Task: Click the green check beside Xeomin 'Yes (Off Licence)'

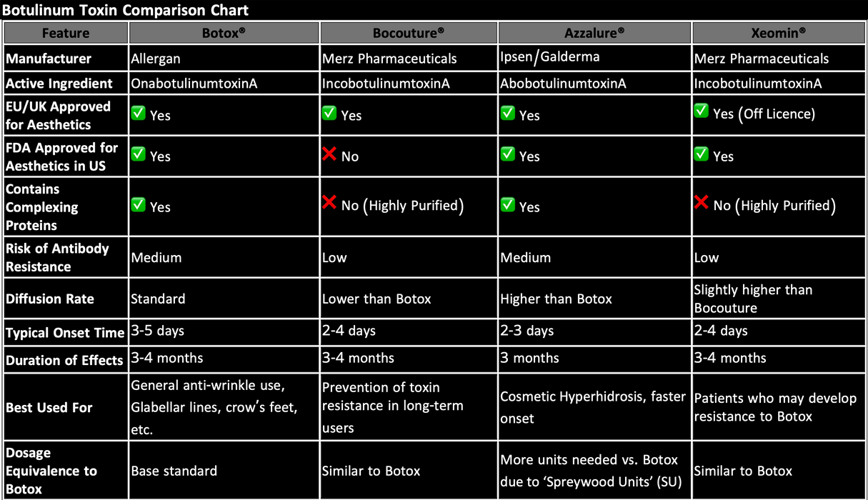Action: point(702,111)
